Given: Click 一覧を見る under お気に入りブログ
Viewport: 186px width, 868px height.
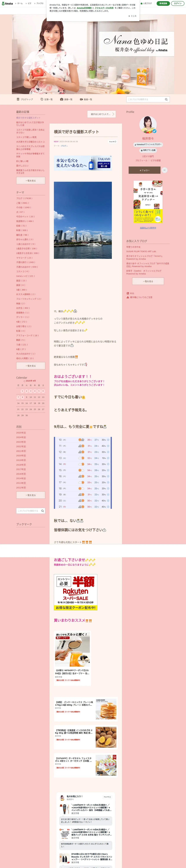Looking at the screenshot, I should 148,281.
